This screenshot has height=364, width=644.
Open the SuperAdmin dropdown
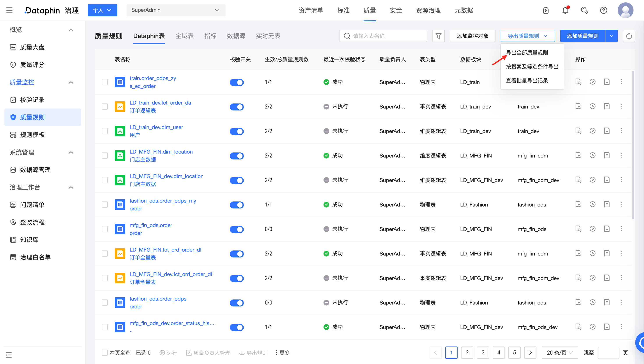tap(176, 10)
